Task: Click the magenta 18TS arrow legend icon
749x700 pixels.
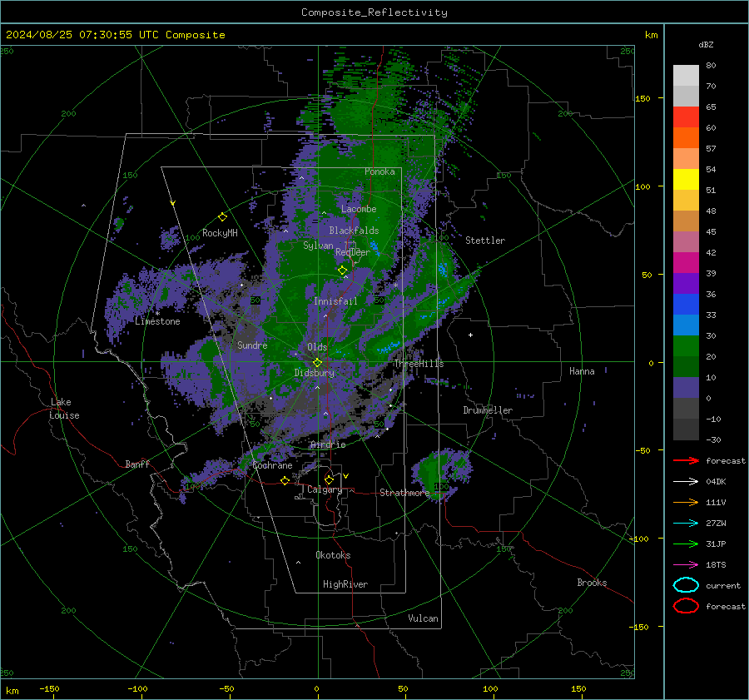Action: (x=686, y=565)
